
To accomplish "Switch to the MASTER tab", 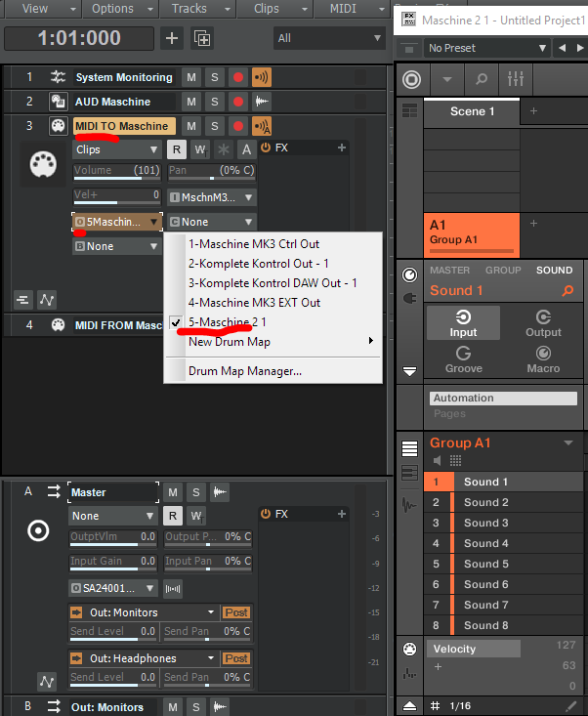I will 449,271.
